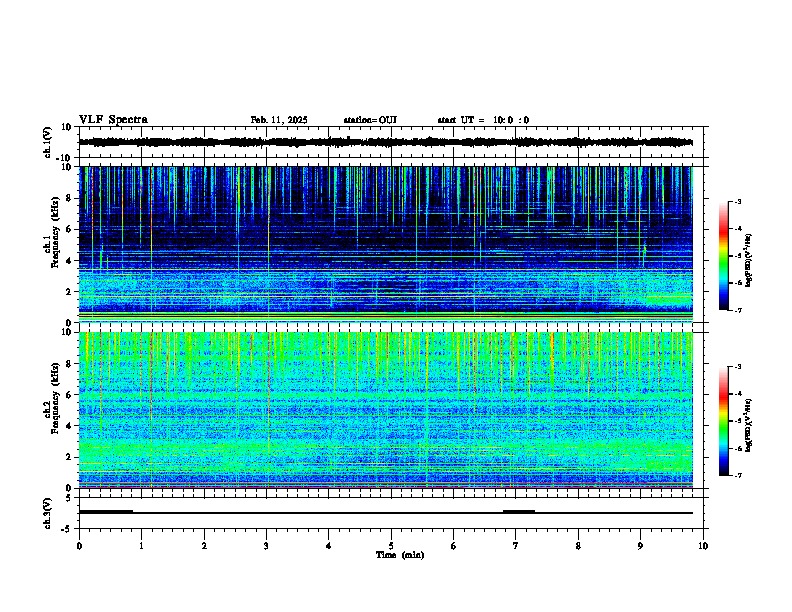Screen dimensions: 792x612
Task: Click time axis tick label "5"
Action: pyautogui.click(x=391, y=546)
